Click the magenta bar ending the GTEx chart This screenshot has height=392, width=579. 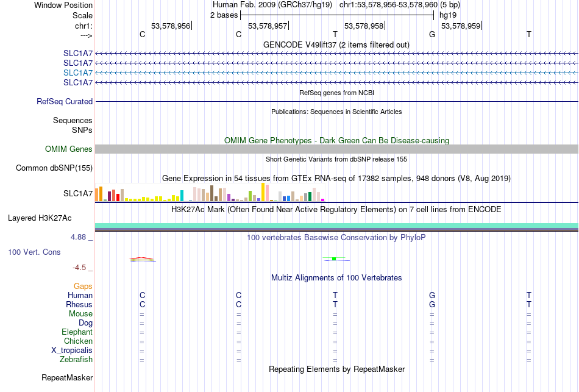(x=323, y=200)
